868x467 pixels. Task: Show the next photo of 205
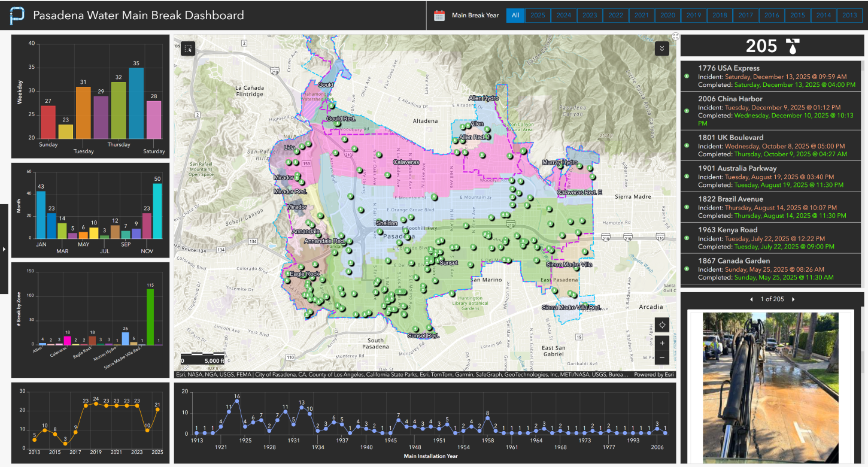click(793, 299)
